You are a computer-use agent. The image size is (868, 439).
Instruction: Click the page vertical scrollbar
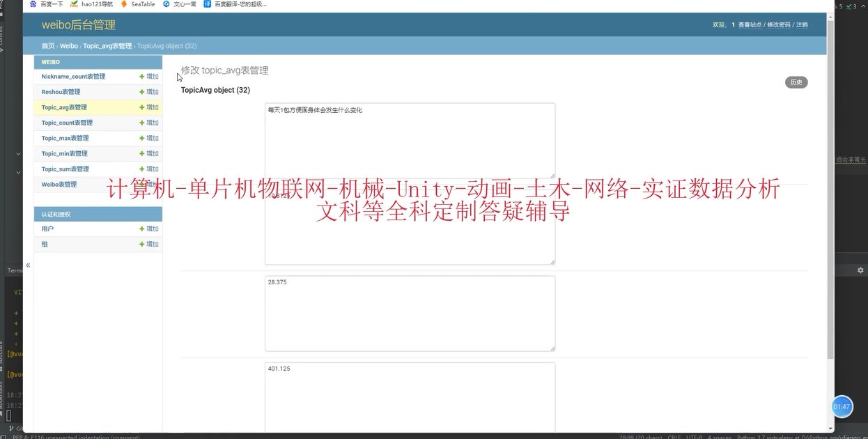tap(830, 188)
